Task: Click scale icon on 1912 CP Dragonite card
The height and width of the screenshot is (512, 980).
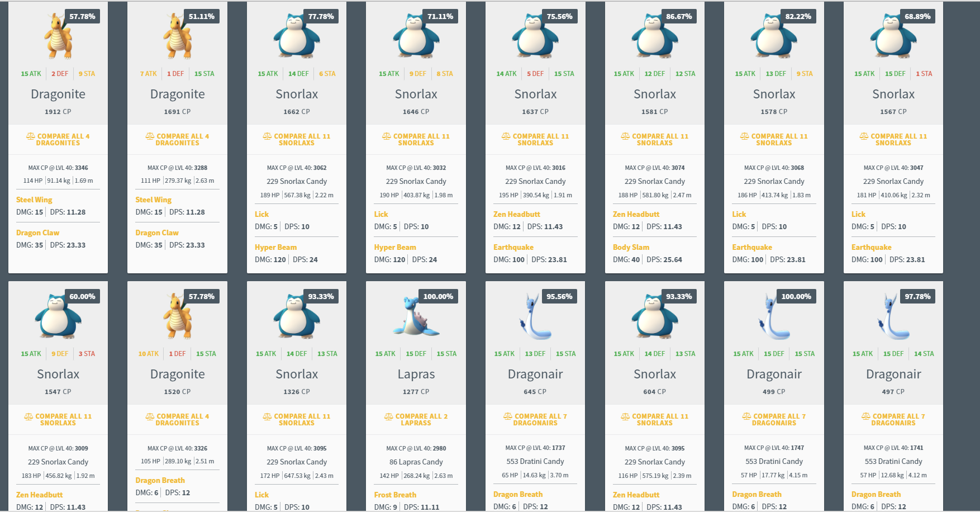Action: (x=31, y=136)
